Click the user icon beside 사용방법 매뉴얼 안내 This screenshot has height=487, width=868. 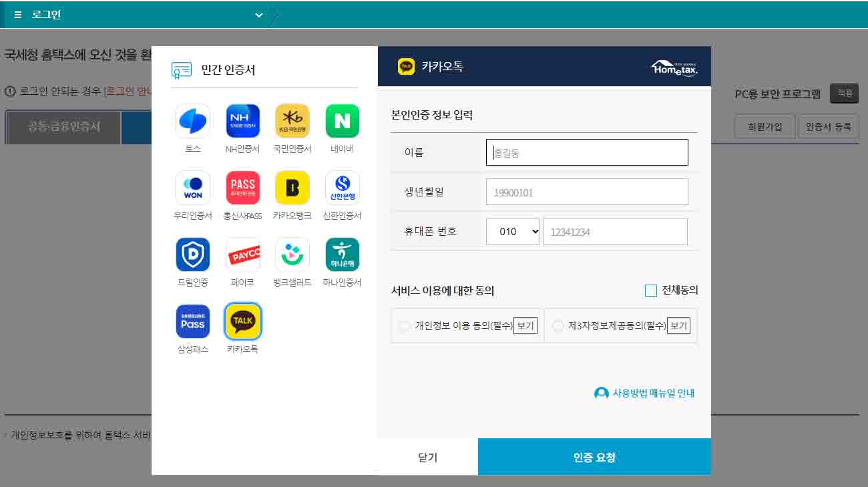coord(601,393)
